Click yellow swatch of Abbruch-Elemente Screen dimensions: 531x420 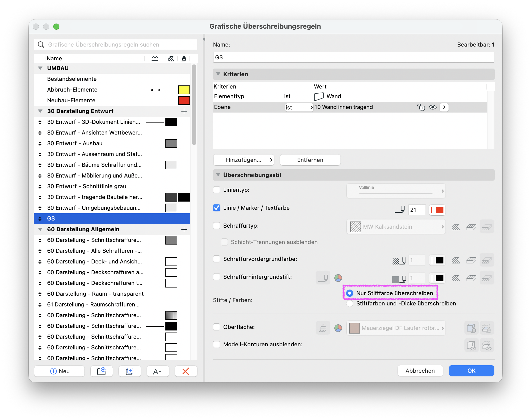pos(184,90)
